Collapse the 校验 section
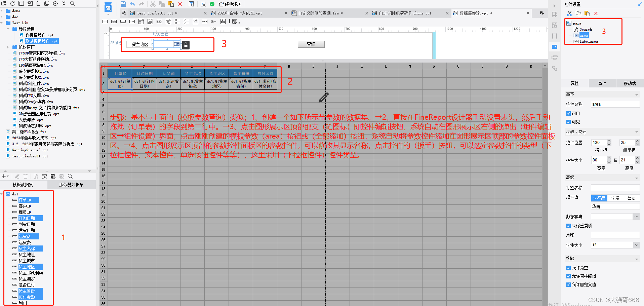The image size is (644, 306). tap(636, 259)
